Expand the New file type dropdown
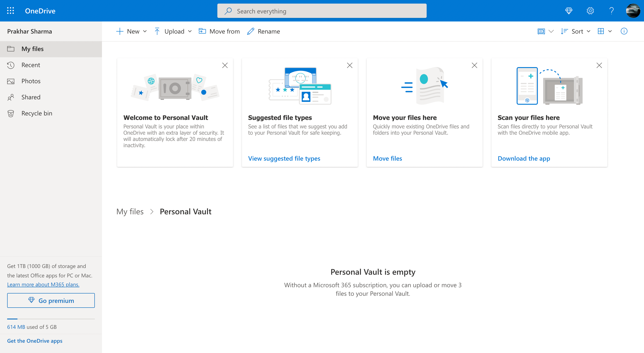644x353 pixels. tap(144, 31)
